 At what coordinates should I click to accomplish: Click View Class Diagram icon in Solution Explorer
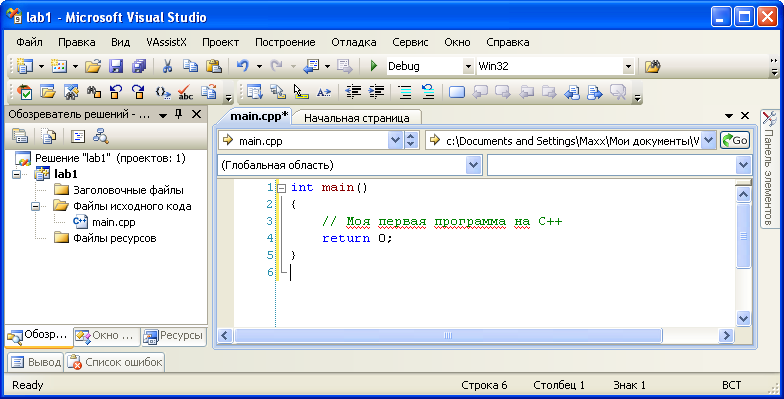[x=100, y=136]
